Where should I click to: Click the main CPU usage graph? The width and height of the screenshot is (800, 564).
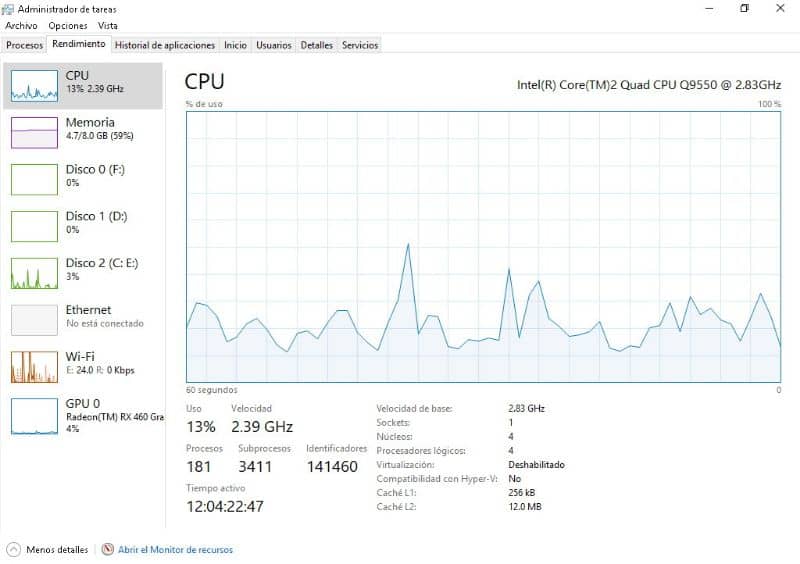[x=483, y=246]
